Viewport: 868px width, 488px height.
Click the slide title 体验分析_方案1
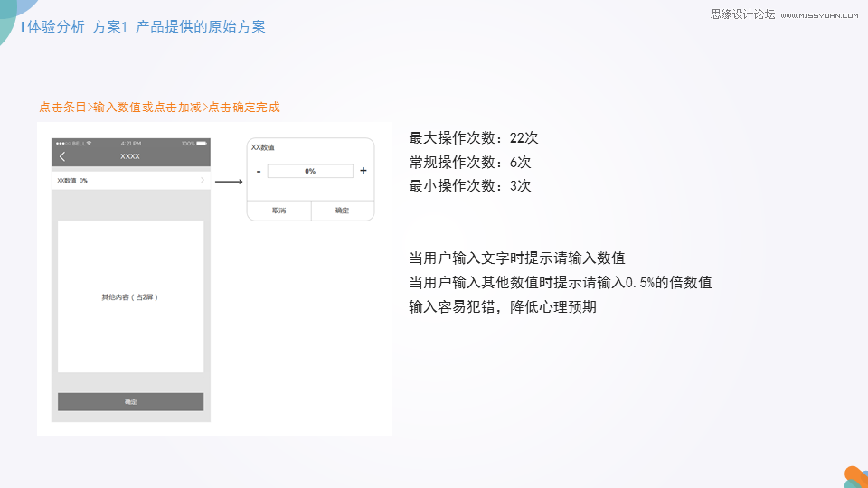point(146,26)
